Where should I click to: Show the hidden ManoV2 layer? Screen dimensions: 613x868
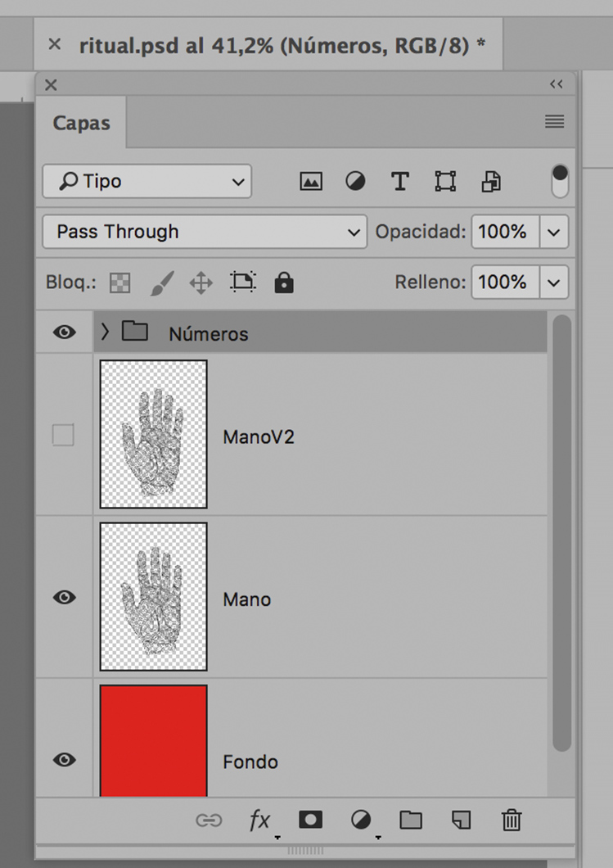pos(63,436)
